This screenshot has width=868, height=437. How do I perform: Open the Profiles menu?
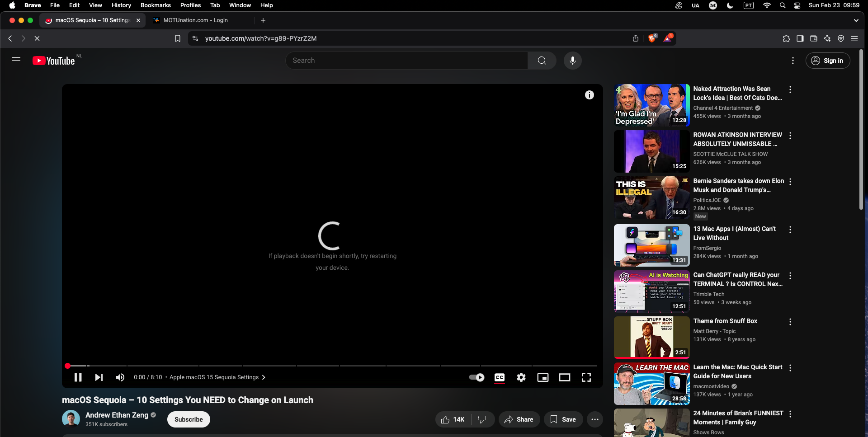coord(190,5)
